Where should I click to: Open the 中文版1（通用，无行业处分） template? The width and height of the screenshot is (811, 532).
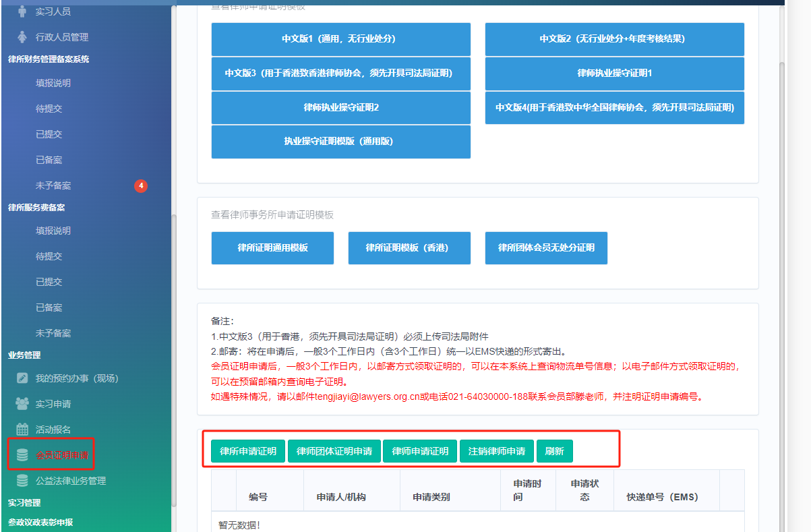[x=340, y=39]
